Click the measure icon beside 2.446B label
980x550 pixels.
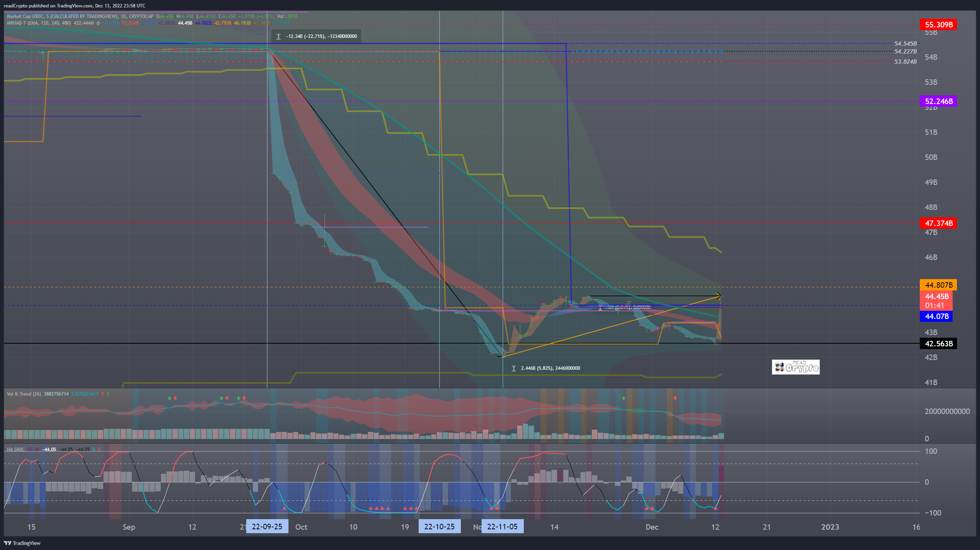coord(514,368)
